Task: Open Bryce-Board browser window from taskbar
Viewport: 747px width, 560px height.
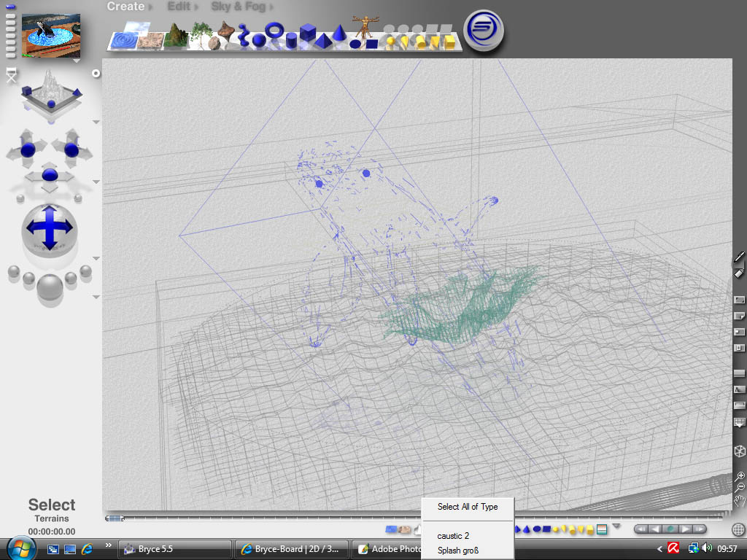Action: [292, 549]
